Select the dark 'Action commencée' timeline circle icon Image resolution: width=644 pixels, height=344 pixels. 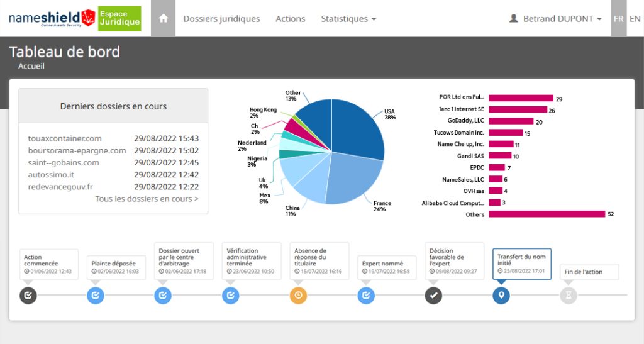(28, 295)
